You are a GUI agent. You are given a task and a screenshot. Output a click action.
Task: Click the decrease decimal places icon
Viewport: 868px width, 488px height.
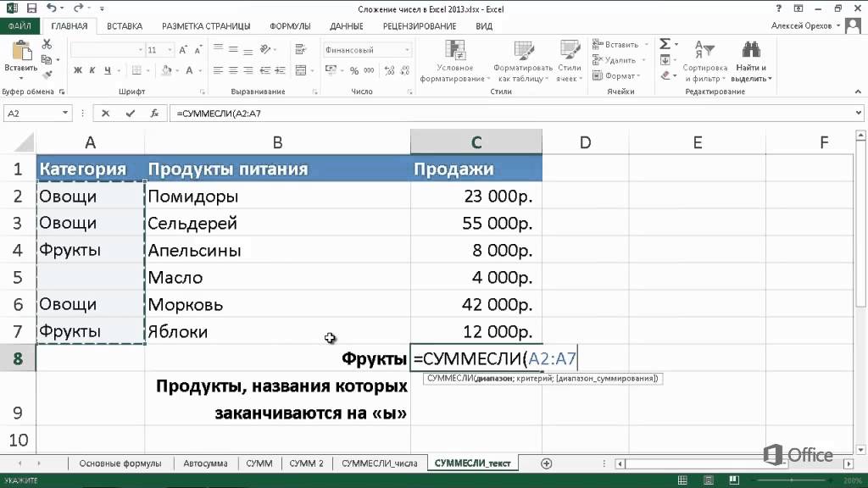point(405,71)
